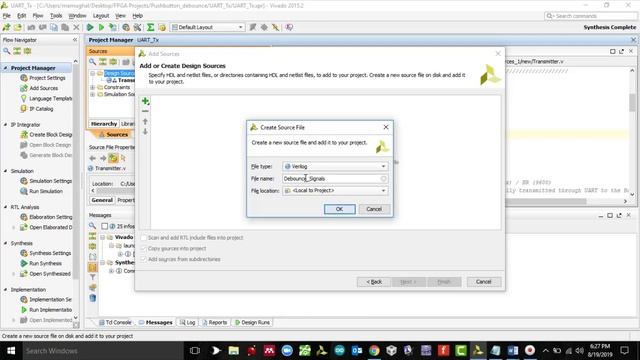This screenshot has height=360, width=640.
Task: Click the General tab in Source File Properties
Action: click(x=102, y=200)
